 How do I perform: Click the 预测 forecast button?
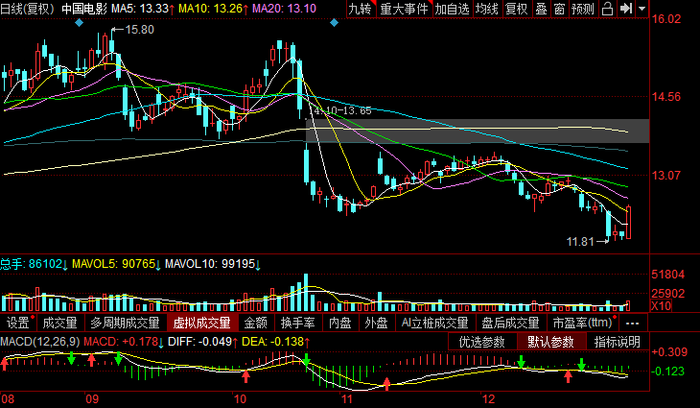coord(583,8)
